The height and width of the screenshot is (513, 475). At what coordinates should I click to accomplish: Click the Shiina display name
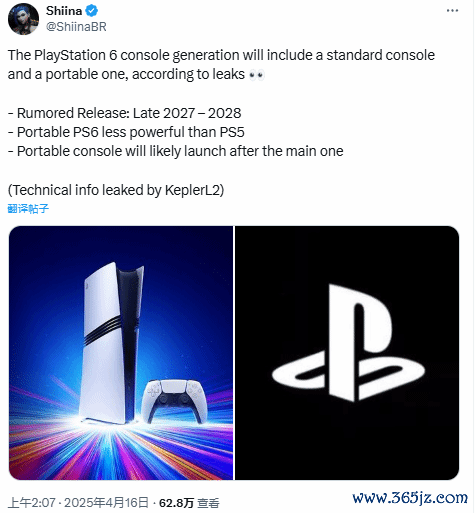point(64,11)
